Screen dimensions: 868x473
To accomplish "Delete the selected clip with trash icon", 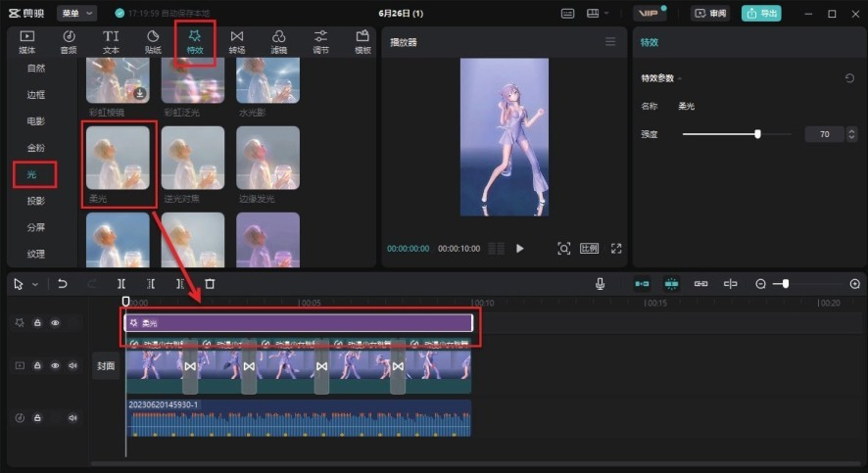I will tap(210, 284).
